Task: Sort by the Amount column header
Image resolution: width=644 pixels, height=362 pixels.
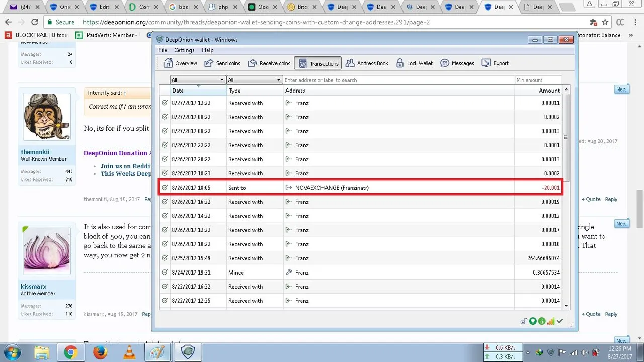Action: point(538,90)
